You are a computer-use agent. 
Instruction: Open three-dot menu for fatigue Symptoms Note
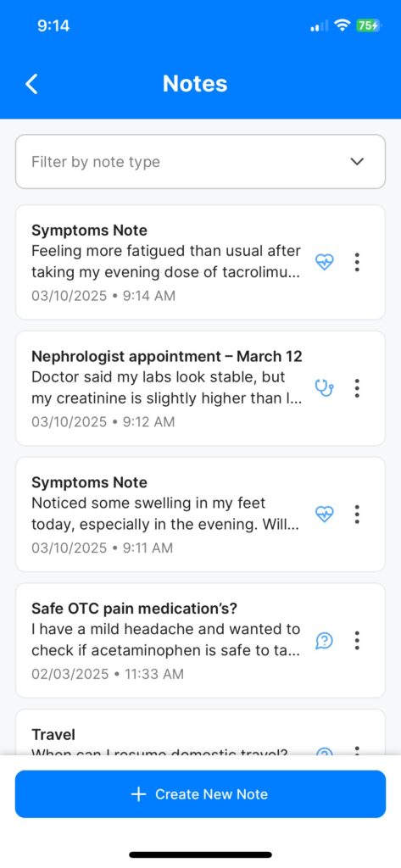pyautogui.click(x=357, y=262)
